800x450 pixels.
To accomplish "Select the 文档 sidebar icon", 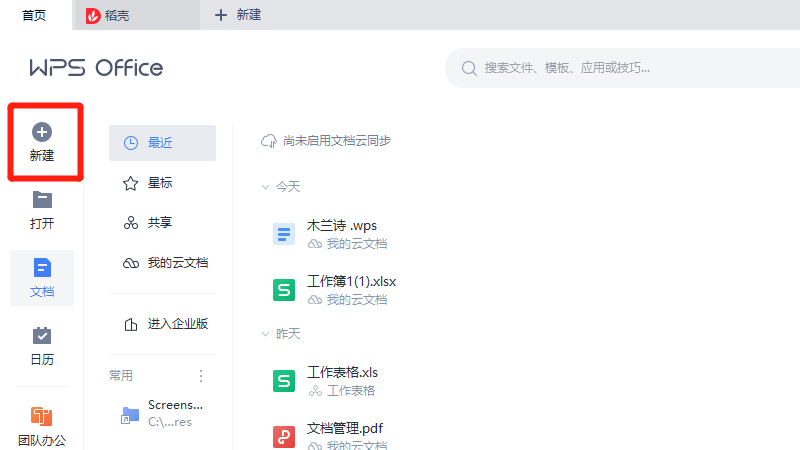I will coord(42,267).
